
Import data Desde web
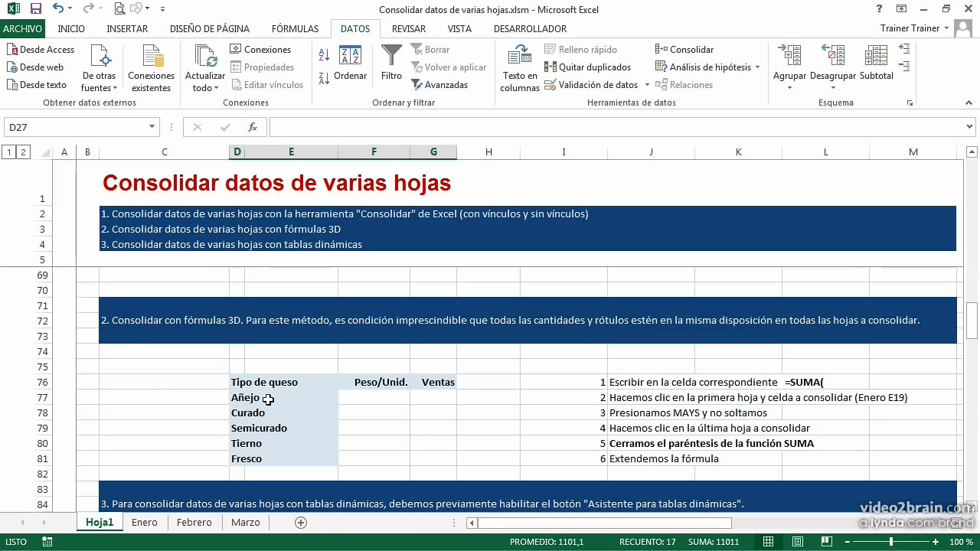pos(35,67)
